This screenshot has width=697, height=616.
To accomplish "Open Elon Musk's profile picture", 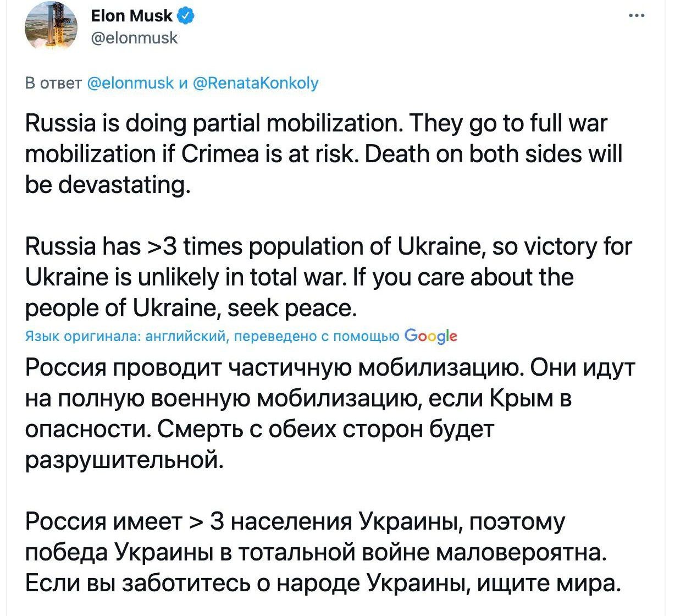I will pos(52,25).
